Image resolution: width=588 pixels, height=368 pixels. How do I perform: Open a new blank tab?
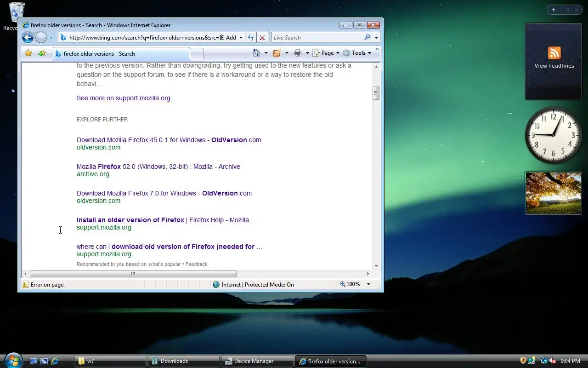coord(197,54)
